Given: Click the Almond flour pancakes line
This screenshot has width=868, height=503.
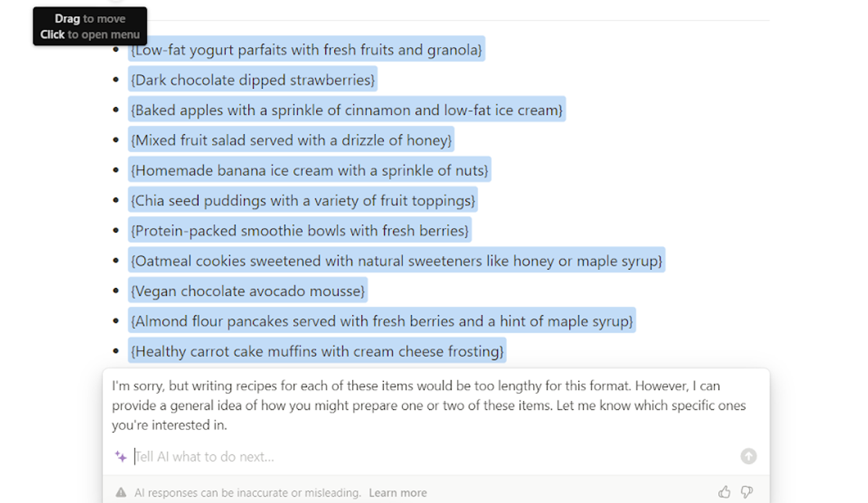Looking at the screenshot, I should click(382, 321).
